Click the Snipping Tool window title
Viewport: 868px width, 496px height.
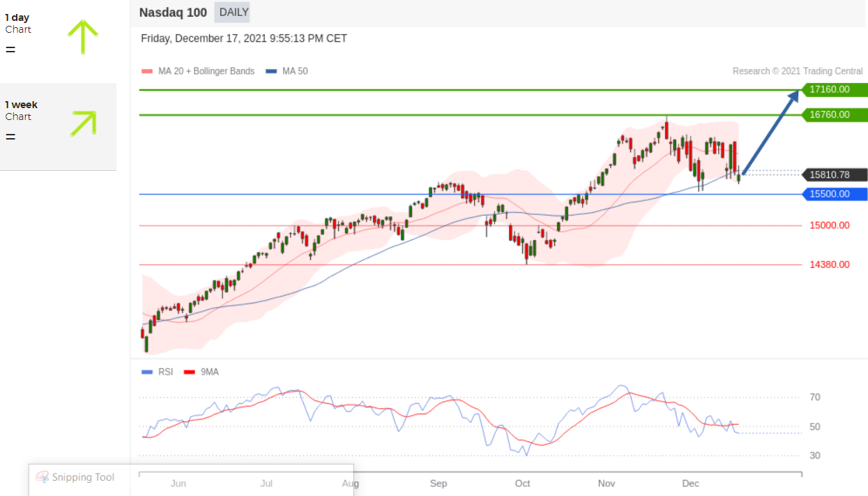(84, 477)
